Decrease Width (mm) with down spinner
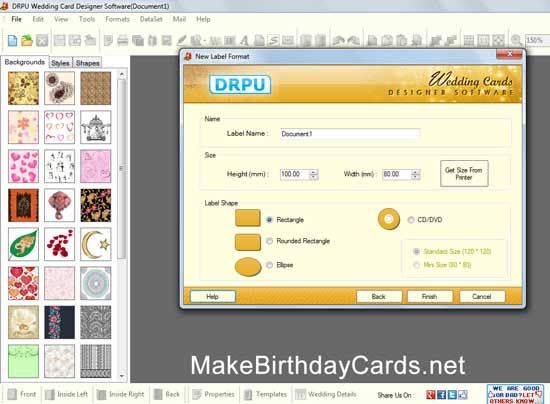550x404 pixels. click(416, 177)
